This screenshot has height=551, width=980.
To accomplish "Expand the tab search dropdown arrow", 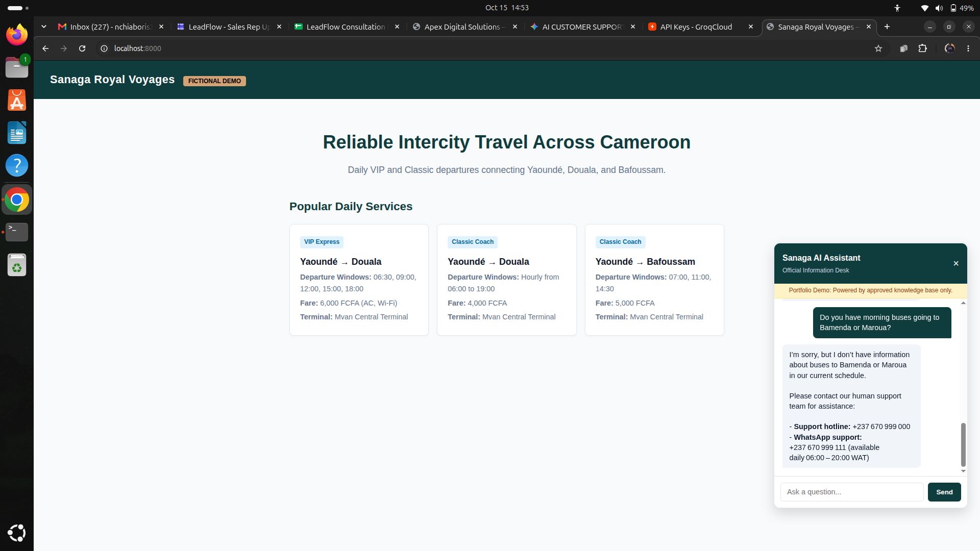I will (x=44, y=27).
